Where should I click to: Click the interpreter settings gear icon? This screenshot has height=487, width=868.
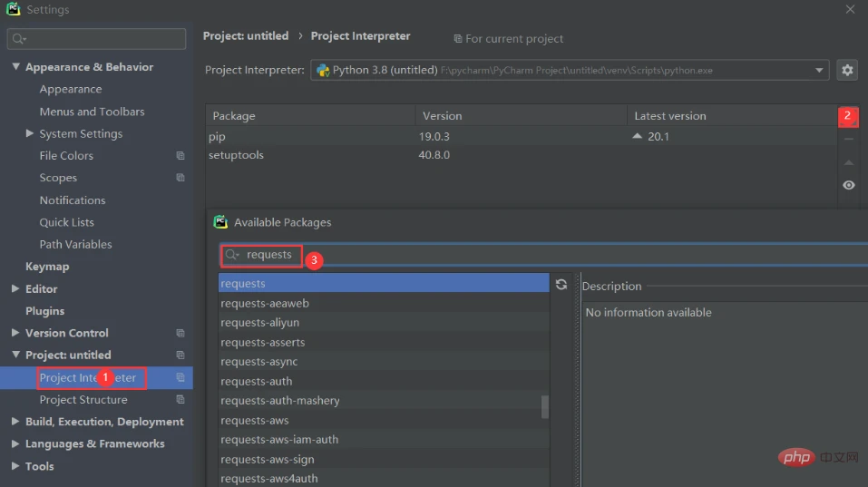pyautogui.click(x=847, y=70)
